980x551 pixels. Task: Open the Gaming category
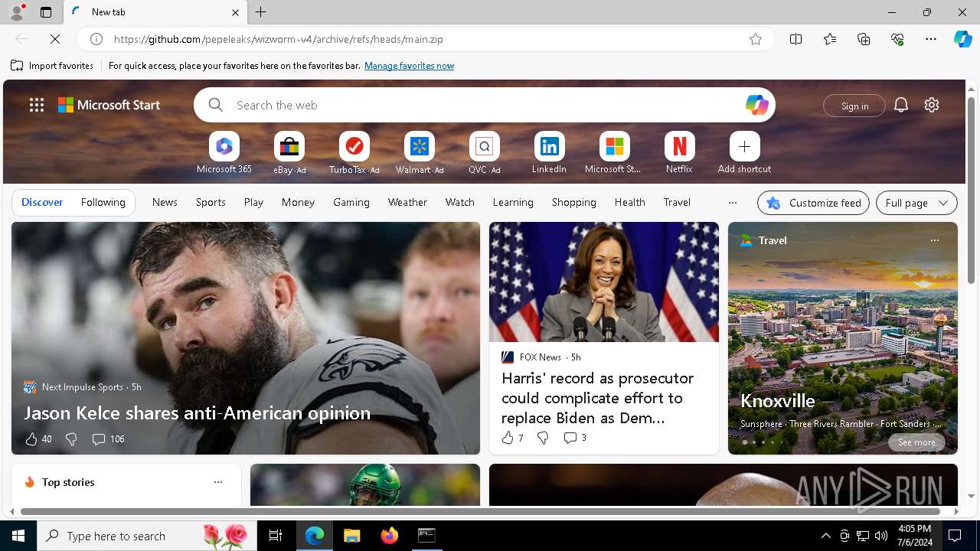coord(351,202)
